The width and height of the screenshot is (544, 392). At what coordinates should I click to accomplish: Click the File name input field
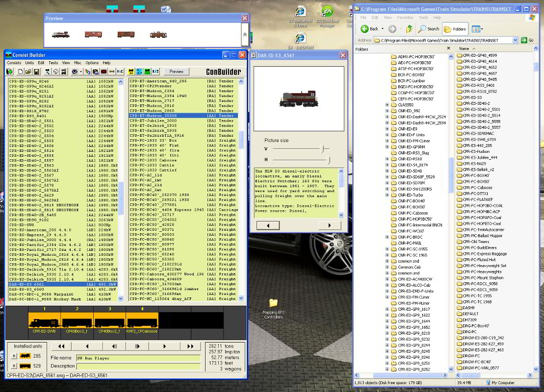point(138,358)
